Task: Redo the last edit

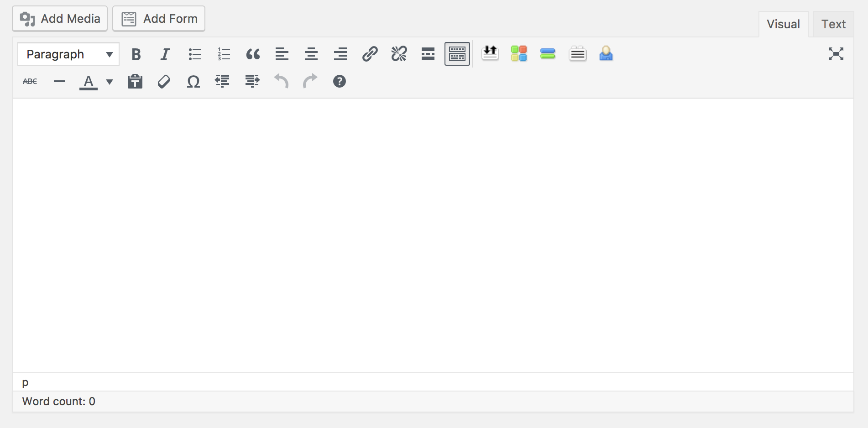Action: (x=310, y=82)
